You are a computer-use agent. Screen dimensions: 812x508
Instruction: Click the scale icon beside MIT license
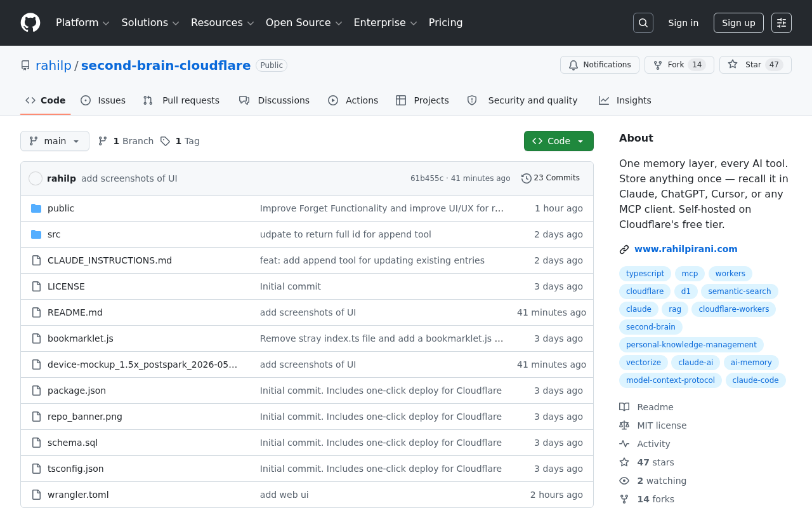tap(624, 425)
